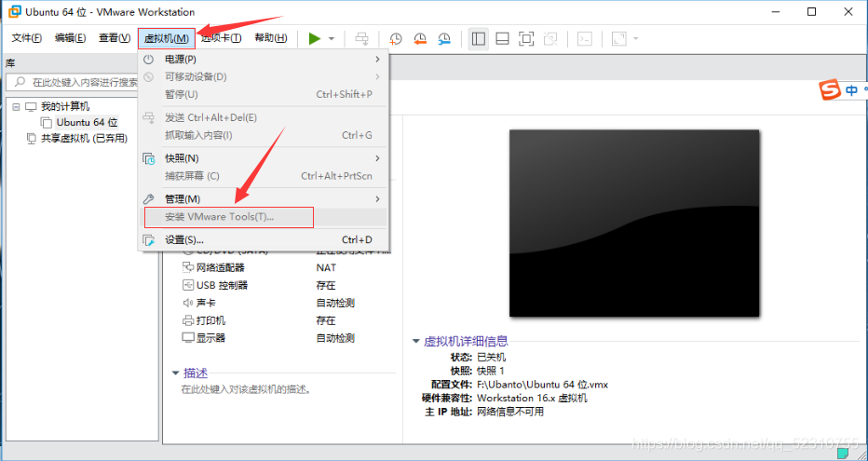Image resolution: width=868 pixels, height=461 pixels.
Task: Click the USB 控制器 device row
Action: point(222,286)
